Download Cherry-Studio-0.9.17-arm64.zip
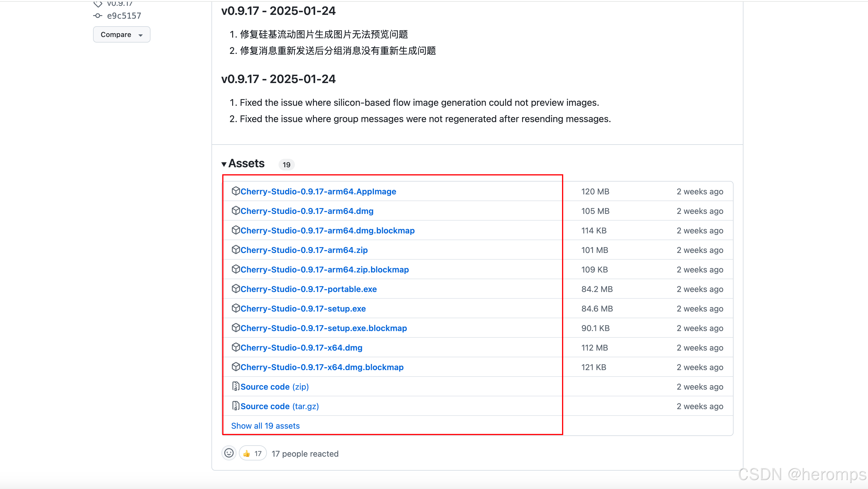Image resolution: width=868 pixels, height=489 pixels. coord(304,250)
